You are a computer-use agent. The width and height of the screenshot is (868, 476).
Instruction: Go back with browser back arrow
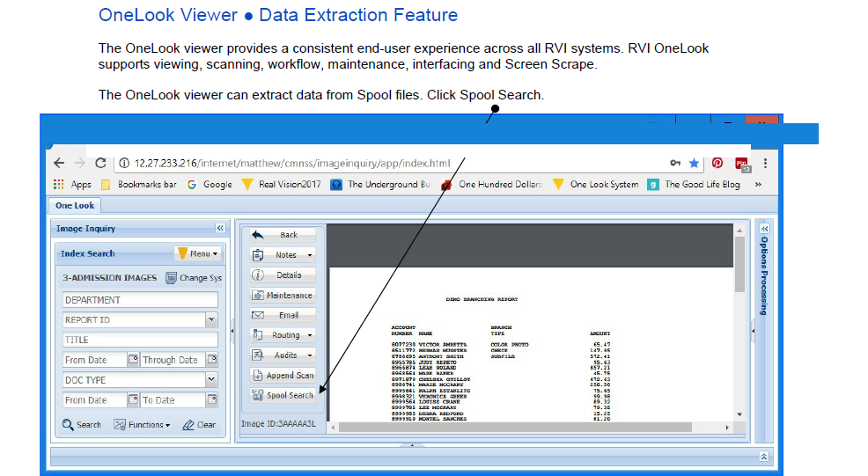pos(59,163)
